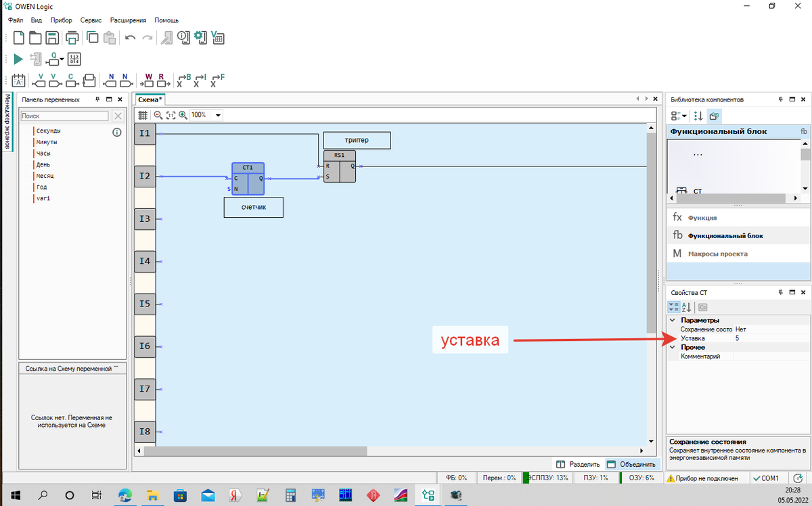Image resolution: width=812 pixels, height=506 pixels.
Task: Open device settings gear icon
Action: 201,37
